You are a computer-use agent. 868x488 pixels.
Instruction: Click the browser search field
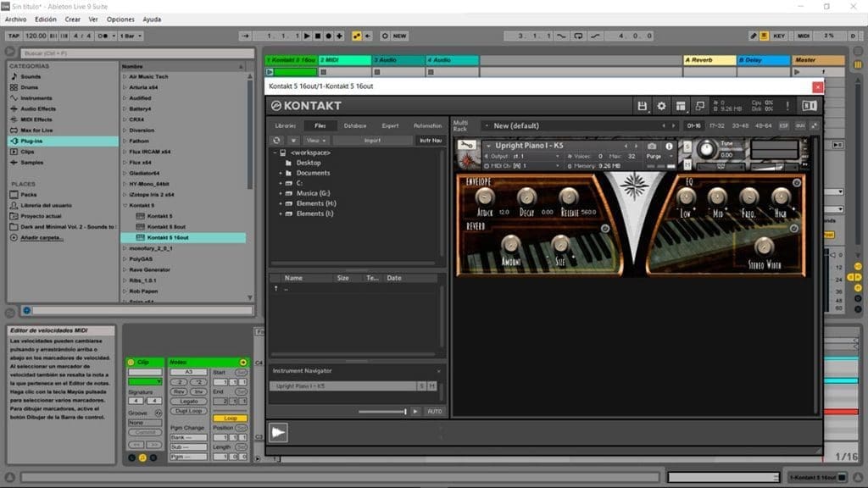pos(136,53)
